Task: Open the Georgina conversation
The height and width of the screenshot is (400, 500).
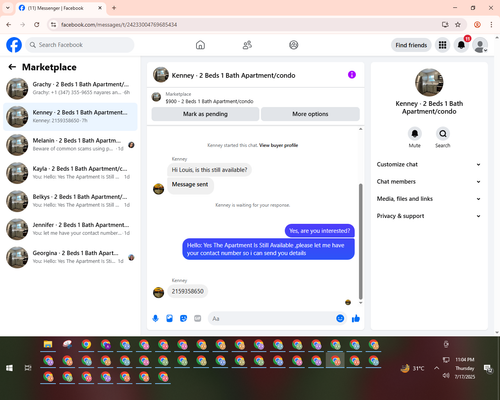Action: pyautogui.click(x=70, y=257)
